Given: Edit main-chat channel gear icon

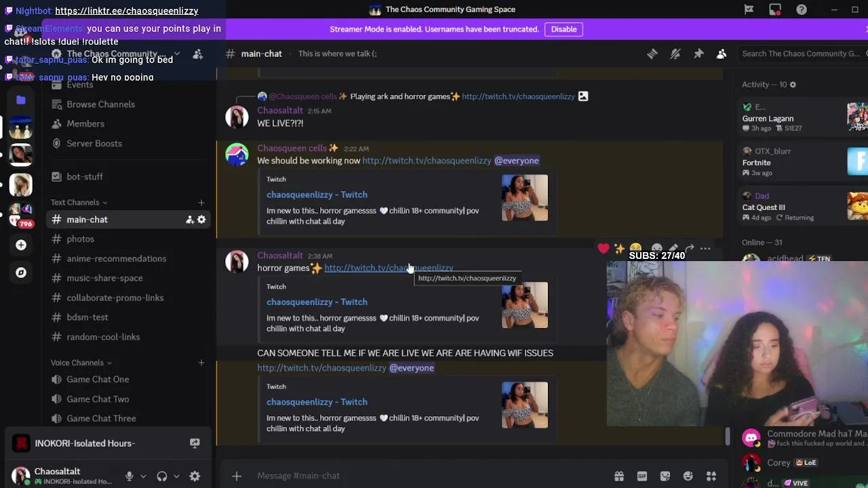Looking at the screenshot, I should pyautogui.click(x=201, y=220).
